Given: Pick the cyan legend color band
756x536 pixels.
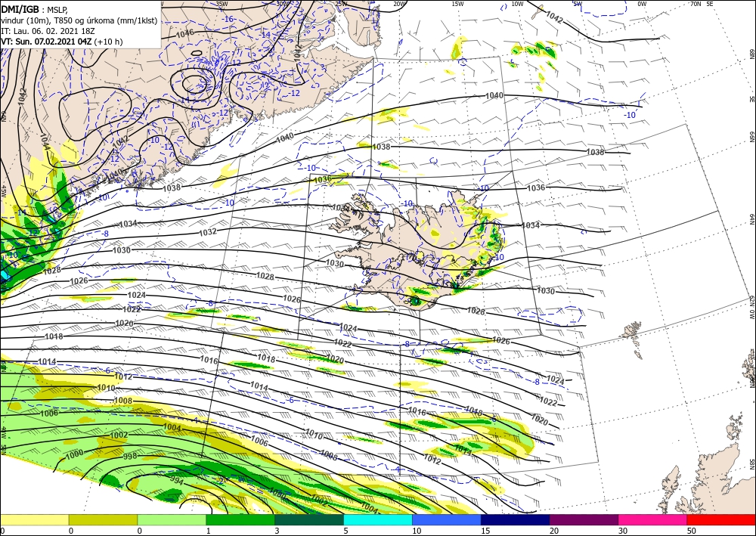Looking at the screenshot, I should point(378,519).
